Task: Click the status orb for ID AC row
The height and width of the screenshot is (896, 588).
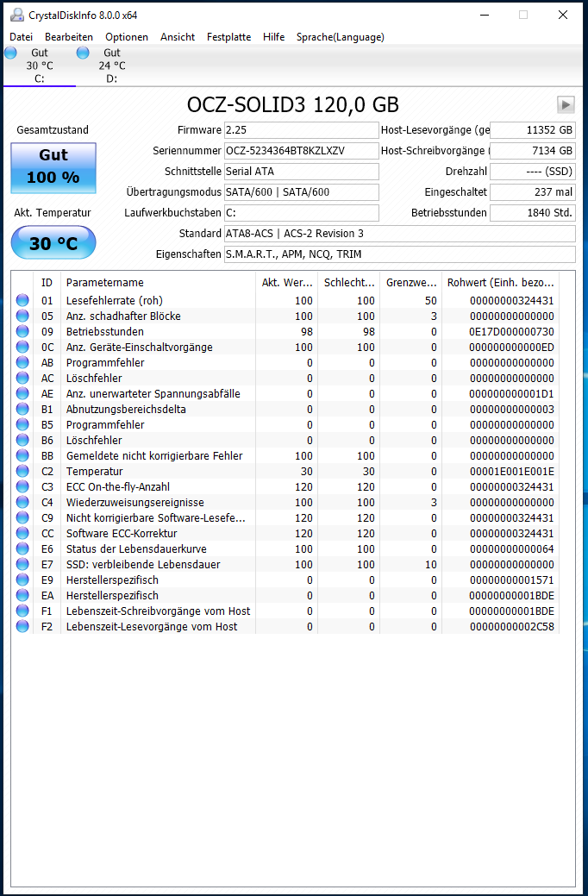Action: [22, 378]
